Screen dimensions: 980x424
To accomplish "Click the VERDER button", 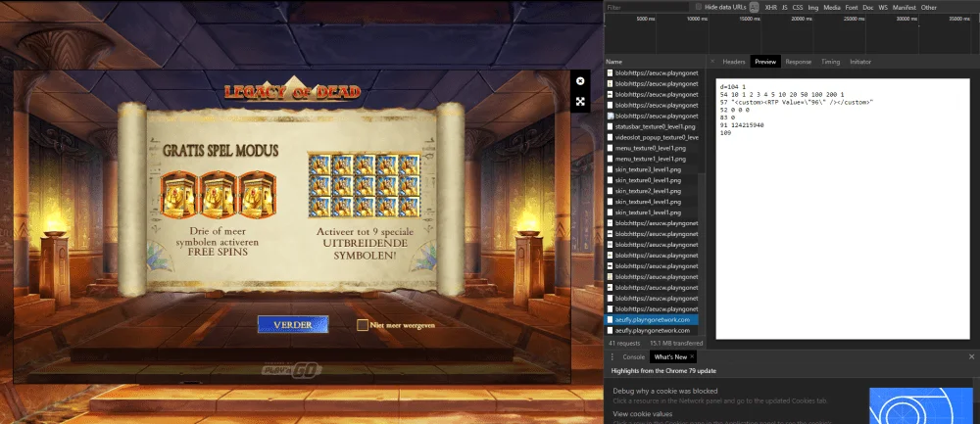I will [x=293, y=325].
